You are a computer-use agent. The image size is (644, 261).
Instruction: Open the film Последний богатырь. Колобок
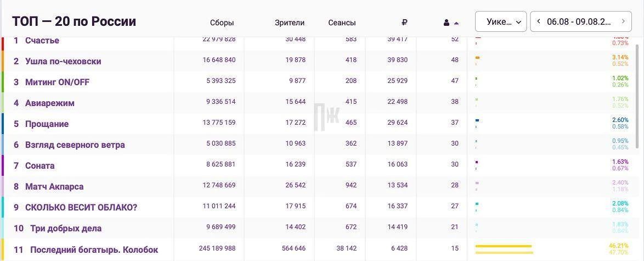pos(94,249)
